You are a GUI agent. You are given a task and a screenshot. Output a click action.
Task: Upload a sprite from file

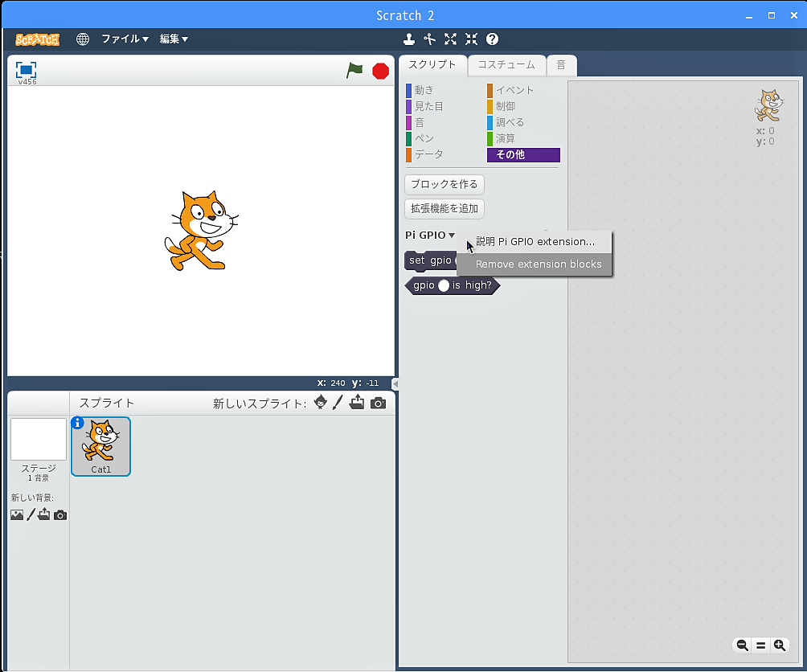pyautogui.click(x=357, y=403)
